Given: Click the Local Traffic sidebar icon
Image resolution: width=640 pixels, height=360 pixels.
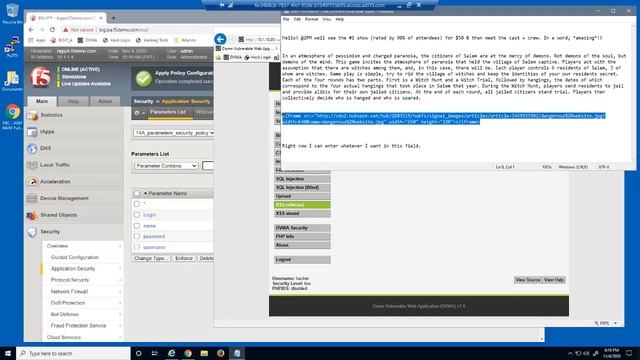Looking at the screenshot, I should pos(32,165).
